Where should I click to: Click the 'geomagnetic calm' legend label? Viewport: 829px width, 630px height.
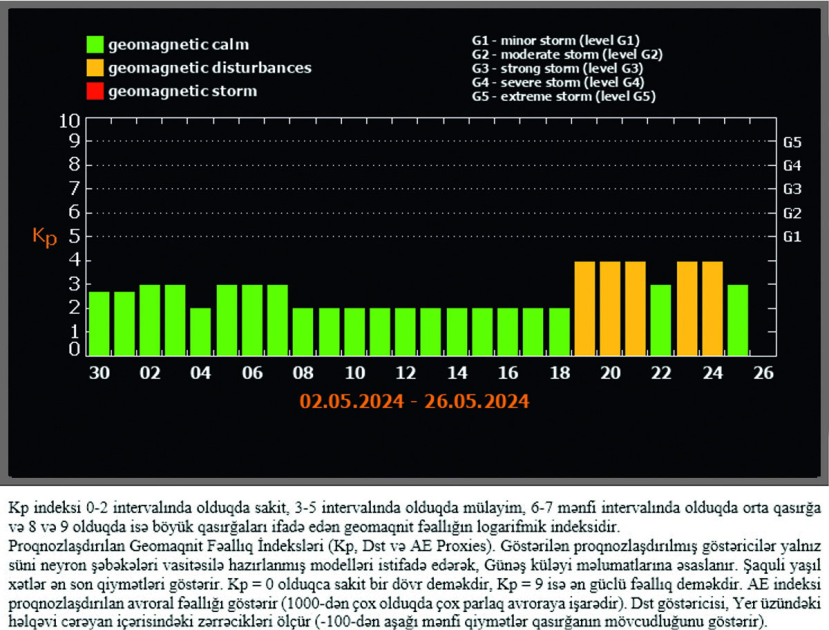tap(179, 44)
